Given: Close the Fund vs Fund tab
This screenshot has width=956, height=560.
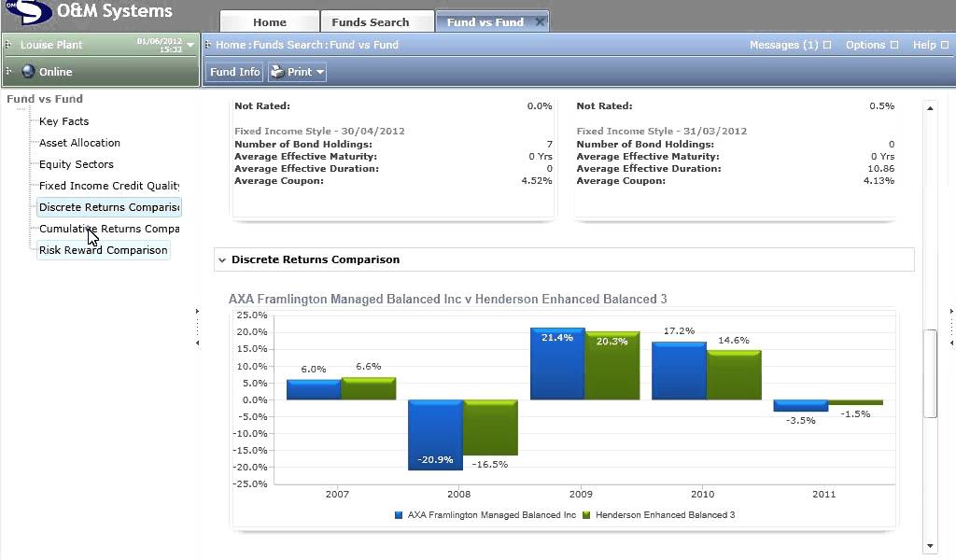Looking at the screenshot, I should [x=540, y=22].
